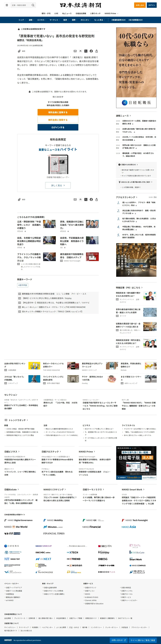
Task: Expand the ビジネス navigation dropdown
Action: [x=42, y=20]
